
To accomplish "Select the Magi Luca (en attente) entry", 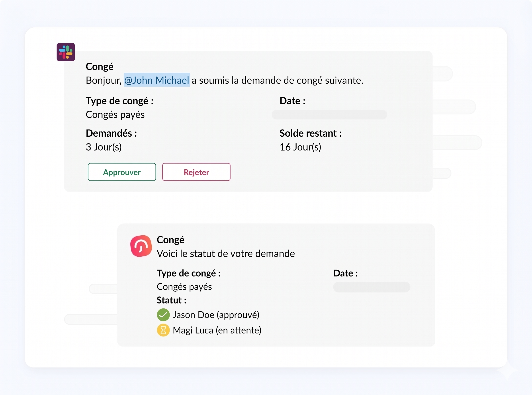I will [x=217, y=330].
